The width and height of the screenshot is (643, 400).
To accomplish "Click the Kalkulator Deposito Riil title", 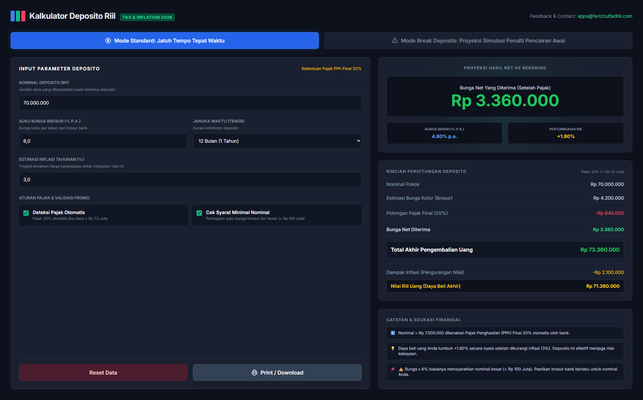I will 72,16.
